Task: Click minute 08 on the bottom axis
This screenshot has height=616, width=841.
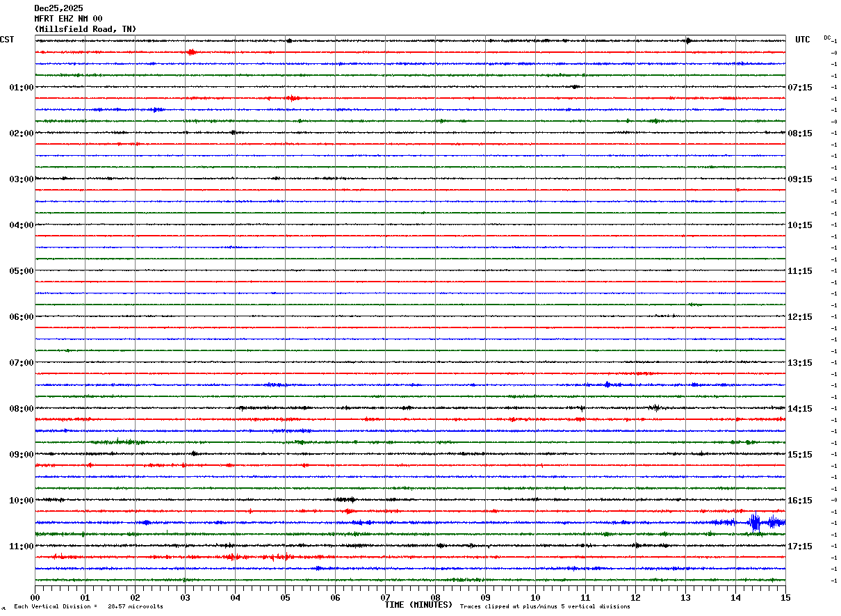Action: 435,597
